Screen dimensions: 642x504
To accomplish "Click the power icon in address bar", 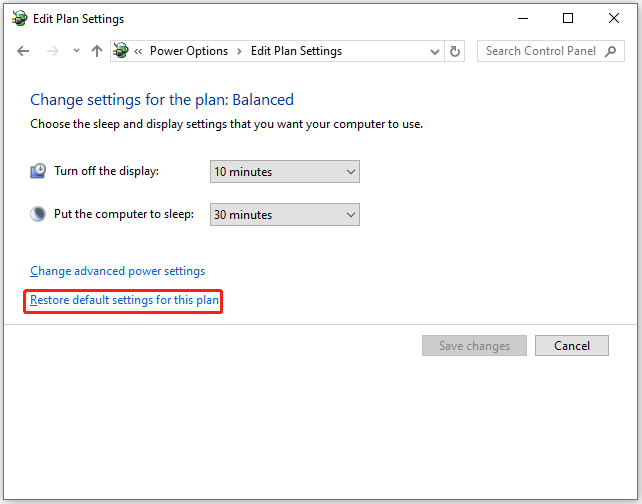I will coord(122,51).
